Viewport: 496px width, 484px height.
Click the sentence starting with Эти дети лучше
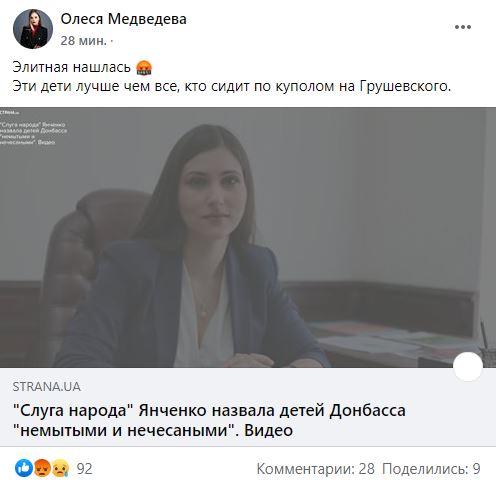pos(232,86)
